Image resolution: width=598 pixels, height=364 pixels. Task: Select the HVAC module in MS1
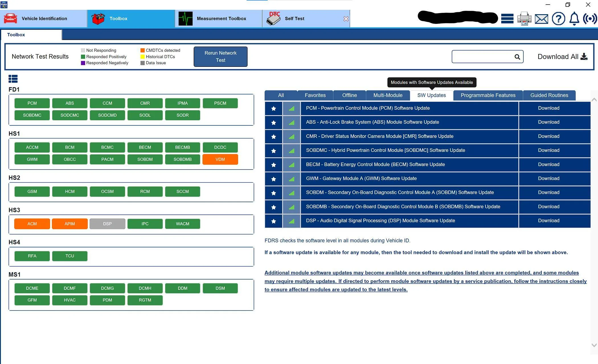click(x=70, y=300)
